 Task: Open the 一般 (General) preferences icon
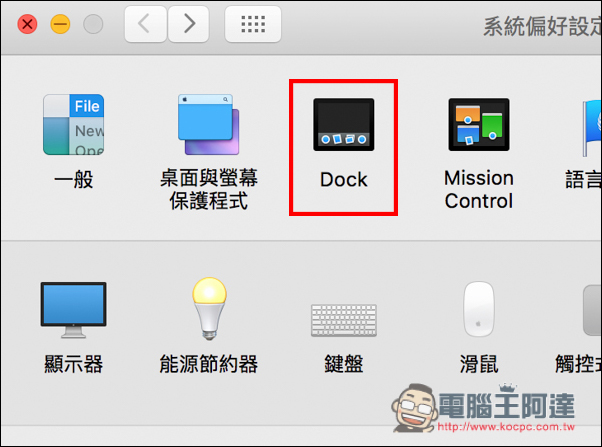coord(73,125)
